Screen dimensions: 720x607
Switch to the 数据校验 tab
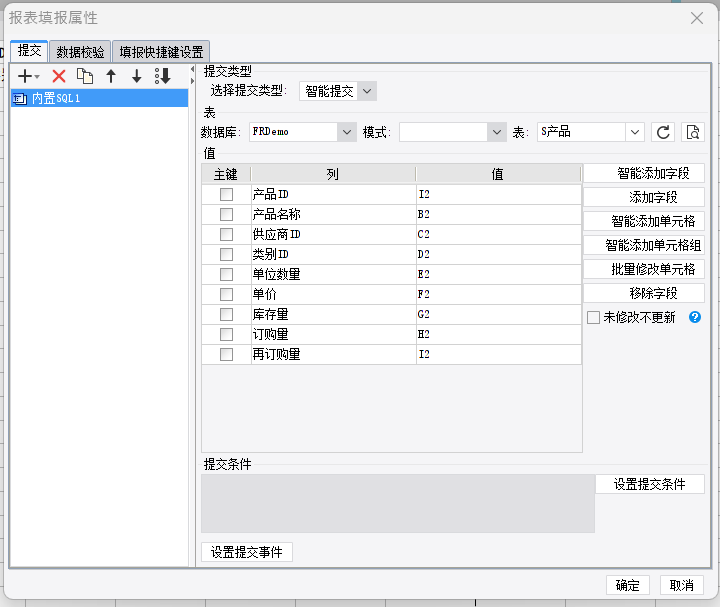(80, 52)
